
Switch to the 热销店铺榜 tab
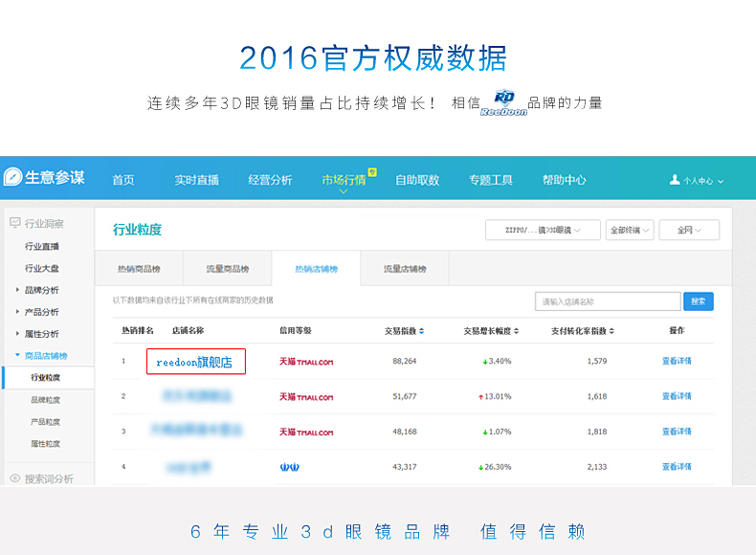click(317, 269)
